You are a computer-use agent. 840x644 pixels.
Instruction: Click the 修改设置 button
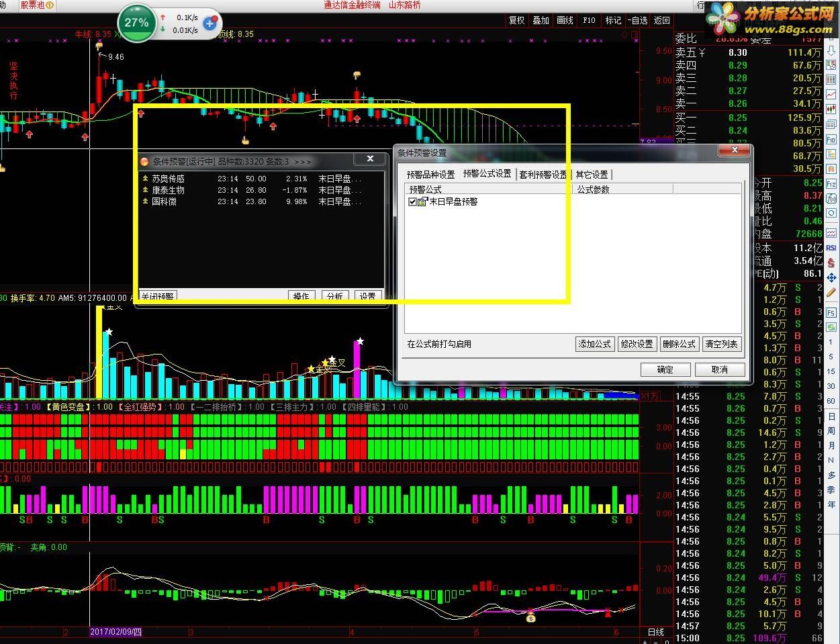point(637,344)
